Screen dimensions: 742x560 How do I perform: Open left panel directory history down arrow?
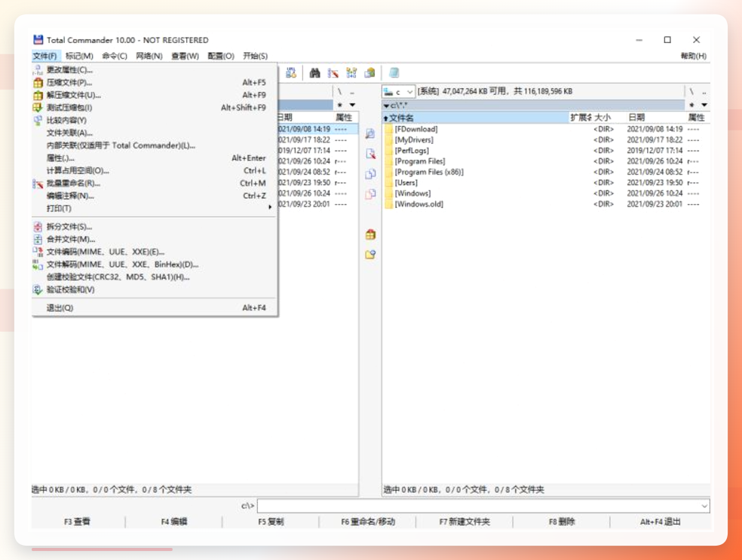[x=352, y=105]
